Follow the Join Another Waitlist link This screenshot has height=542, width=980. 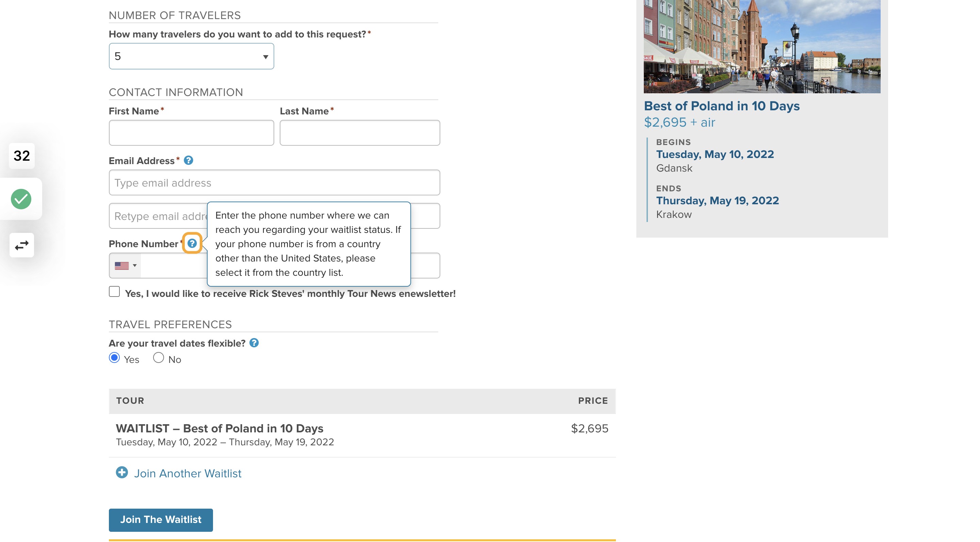click(x=187, y=473)
